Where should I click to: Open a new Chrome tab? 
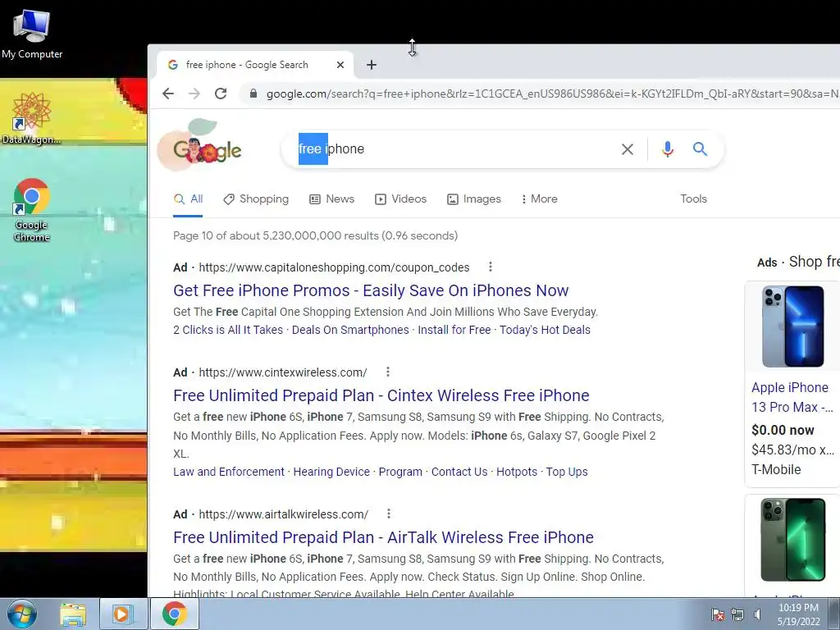[x=372, y=65]
